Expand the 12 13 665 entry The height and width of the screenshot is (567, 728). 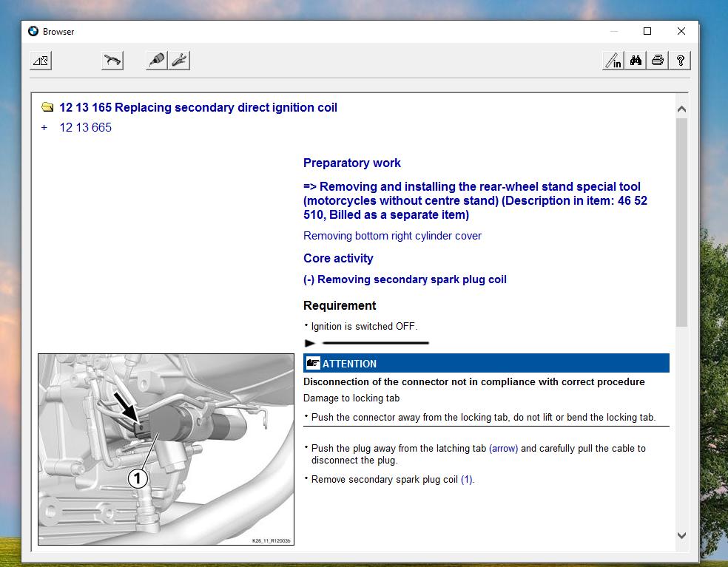click(44, 127)
